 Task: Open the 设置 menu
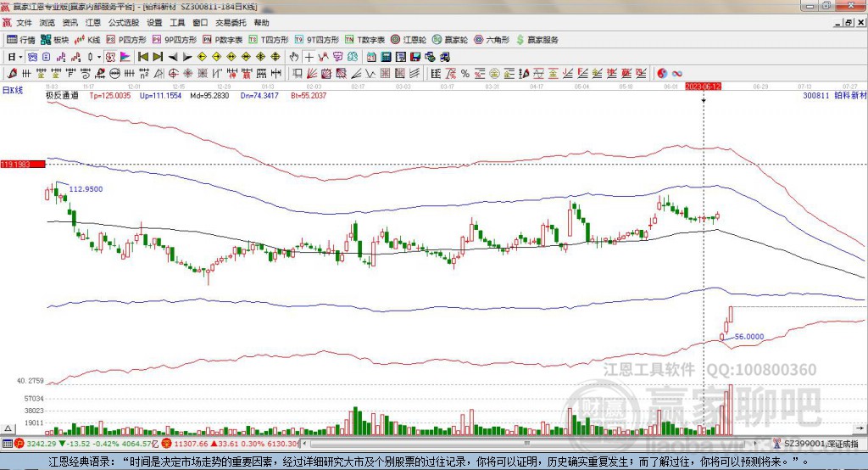pyautogui.click(x=154, y=23)
